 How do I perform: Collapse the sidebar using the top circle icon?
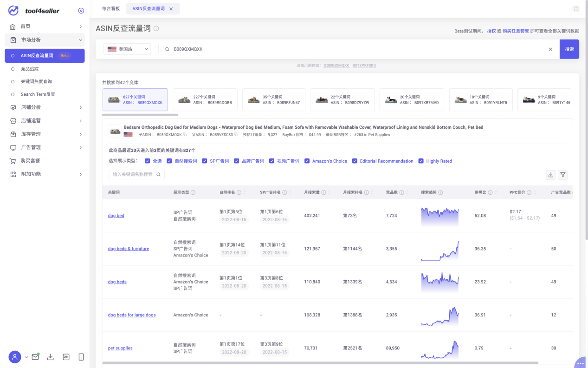click(81, 11)
